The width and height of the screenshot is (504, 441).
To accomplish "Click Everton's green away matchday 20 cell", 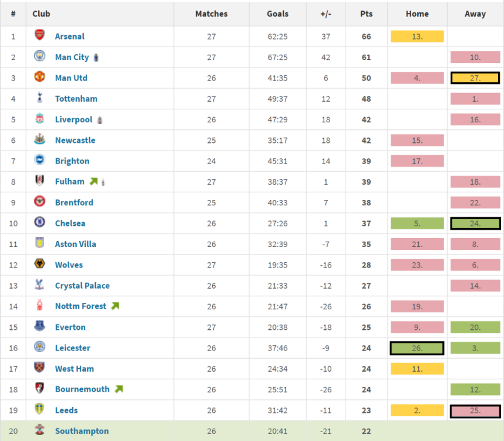I will pyautogui.click(x=475, y=327).
